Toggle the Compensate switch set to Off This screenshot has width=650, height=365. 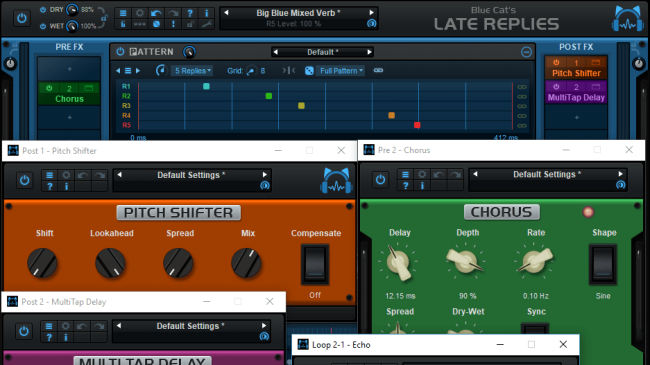click(x=315, y=265)
